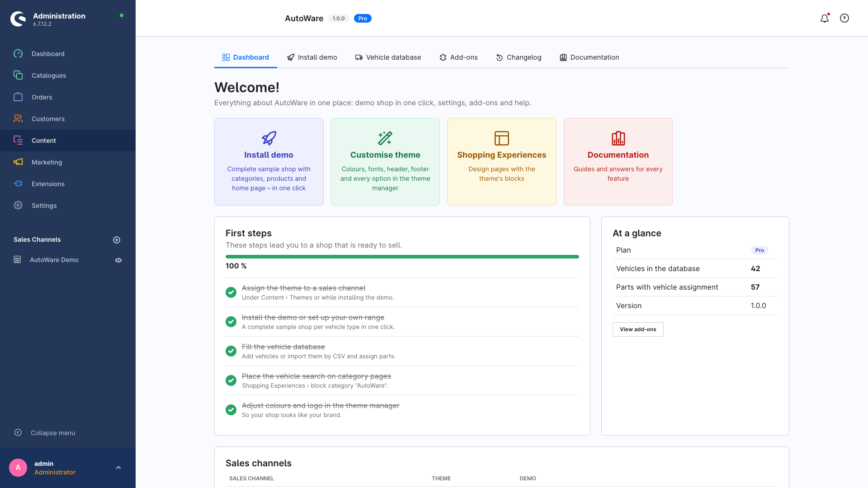The height and width of the screenshot is (488, 868).
Task: Click the Customers people icon
Action: tap(18, 119)
